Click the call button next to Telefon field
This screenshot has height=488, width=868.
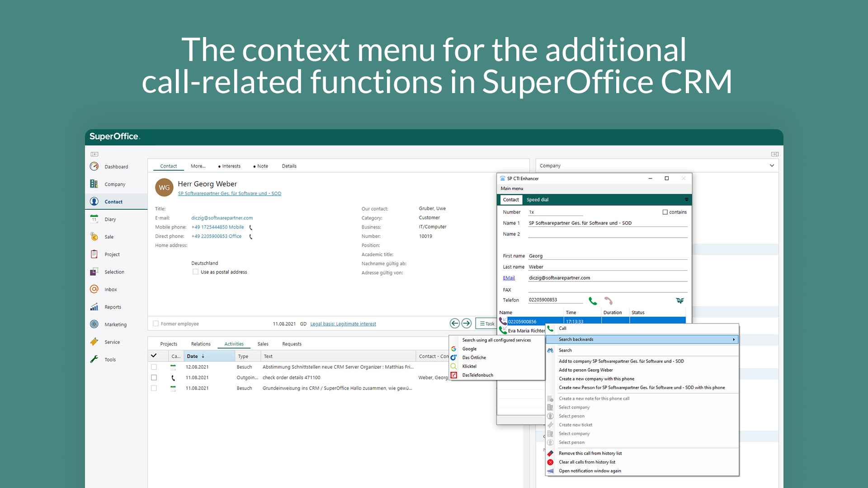click(593, 300)
